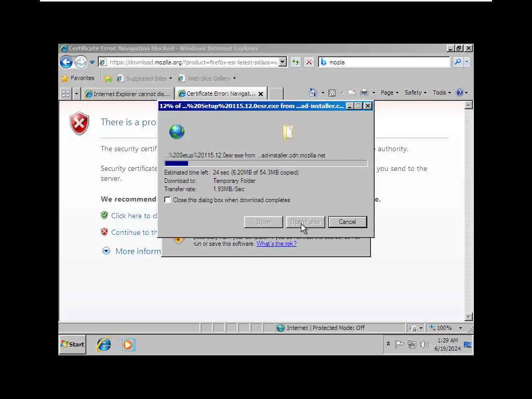Click Continue to this website link
The image size is (532, 399).
coord(134,232)
